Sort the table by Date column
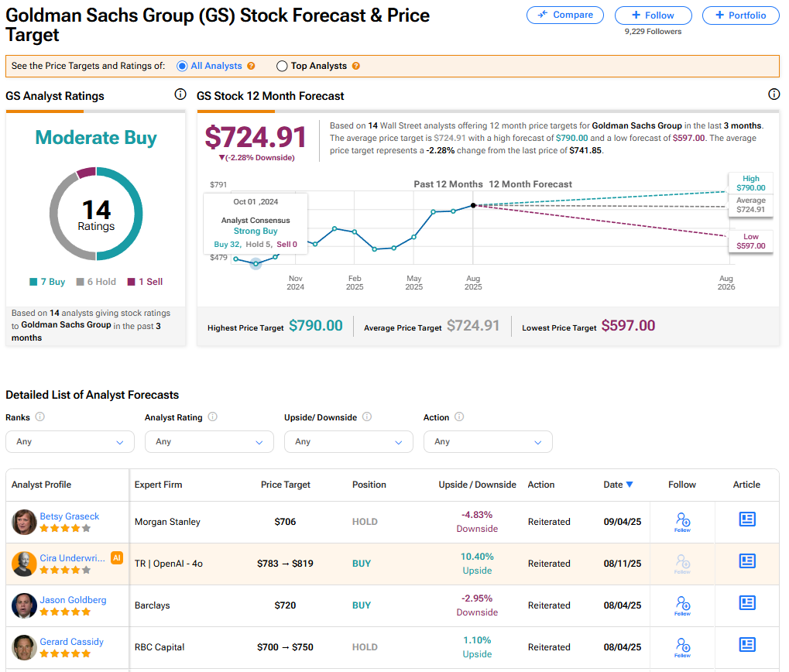The image size is (789, 672). pos(618,485)
